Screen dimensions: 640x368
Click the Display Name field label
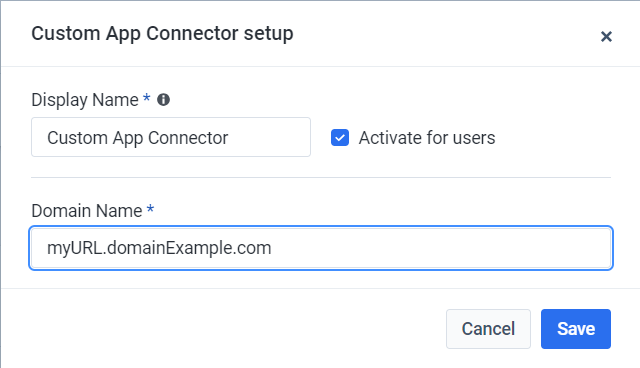[x=85, y=100]
